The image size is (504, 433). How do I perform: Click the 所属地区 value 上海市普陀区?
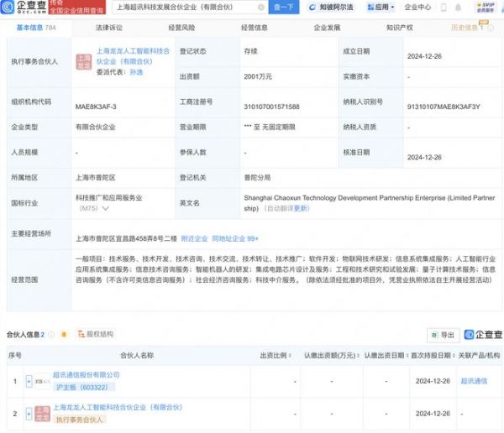(96, 178)
